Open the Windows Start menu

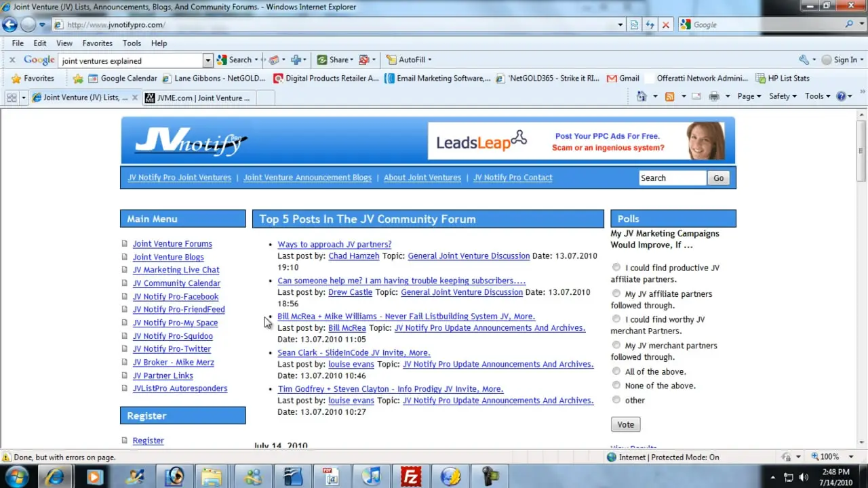16,476
